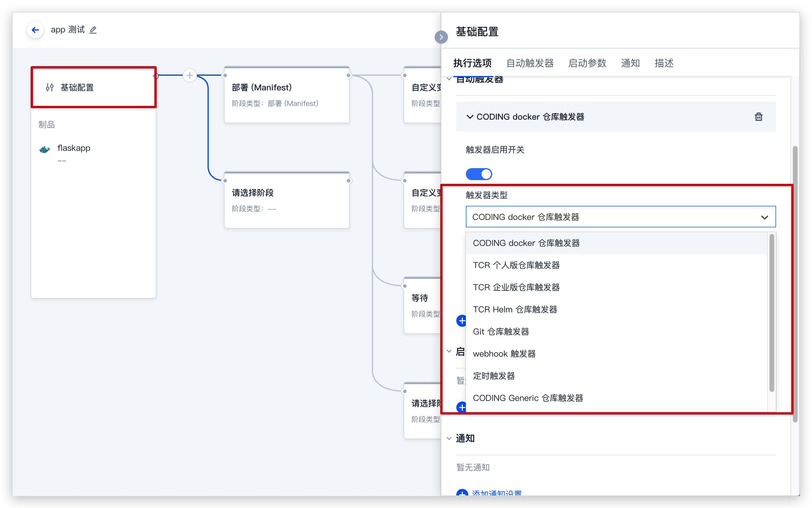The width and height of the screenshot is (812, 508).
Task: Select TCR 企业版仓库触发器 option
Action: pos(617,287)
